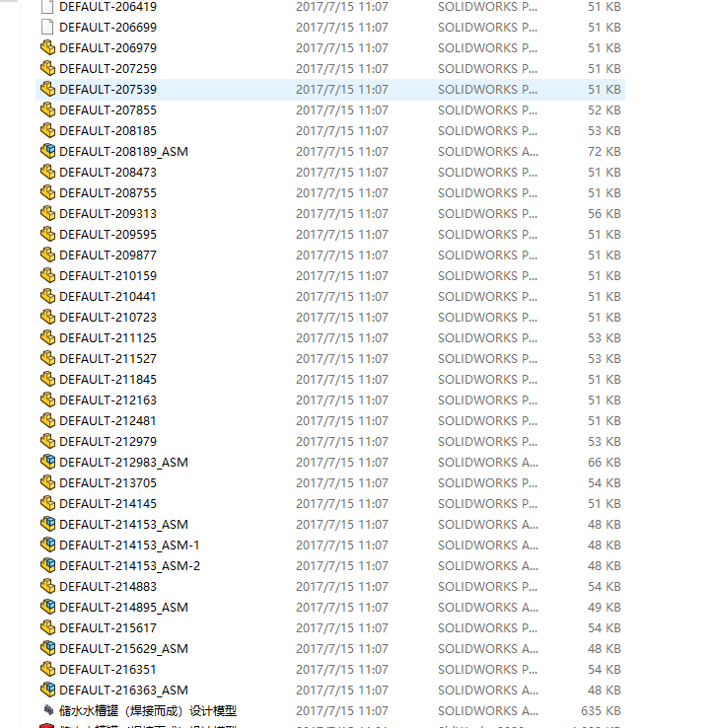Viewport: 715px width, 728px height.
Task: Click the SOLIDWORKS A... type of DEFAULT-215629_ASM
Action: pyautogui.click(x=488, y=649)
